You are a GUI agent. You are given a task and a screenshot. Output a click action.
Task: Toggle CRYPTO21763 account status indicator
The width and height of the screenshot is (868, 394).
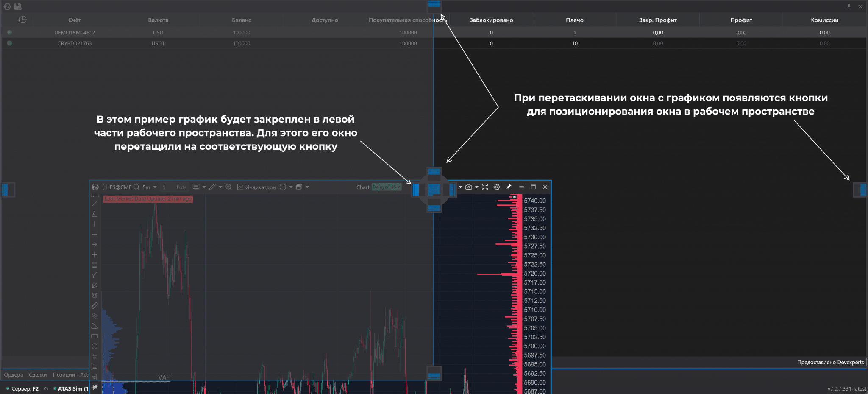[10, 43]
